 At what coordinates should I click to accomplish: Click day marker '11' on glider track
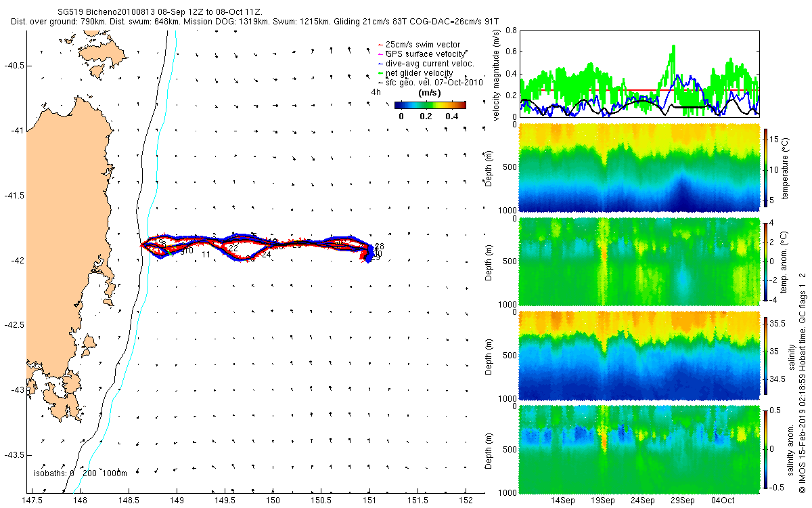point(206,255)
